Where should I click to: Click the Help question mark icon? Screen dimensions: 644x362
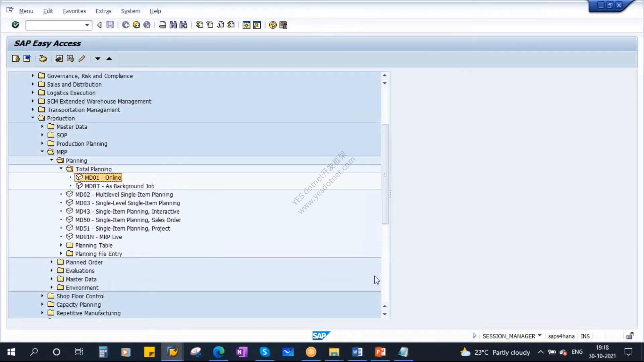(x=273, y=25)
